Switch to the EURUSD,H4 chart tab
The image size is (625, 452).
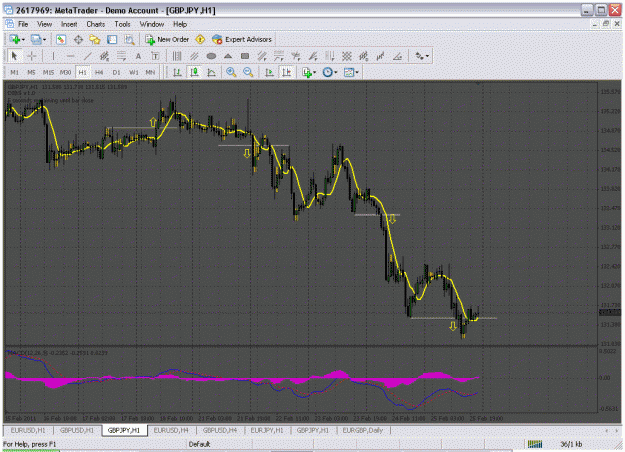(171, 430)
